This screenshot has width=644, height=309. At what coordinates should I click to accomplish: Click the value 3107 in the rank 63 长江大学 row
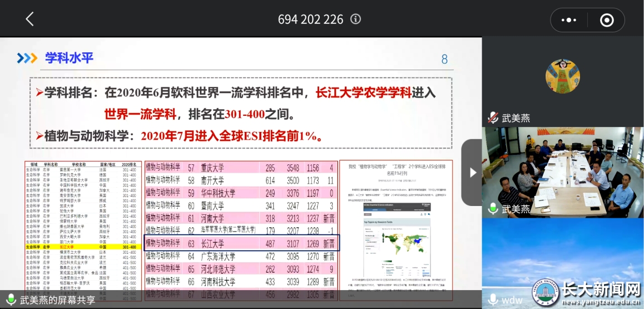pyautogui.click(x=293, y=244)
